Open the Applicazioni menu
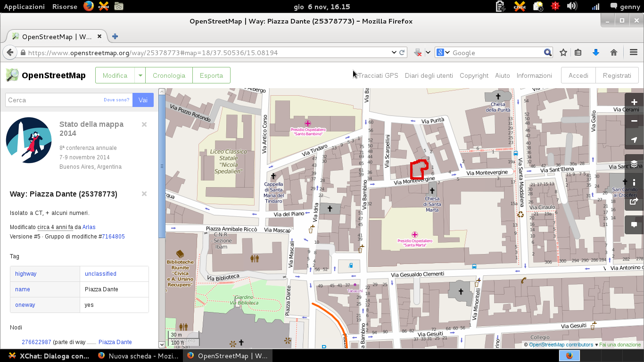Viewport: 644px width, 362px height. click(25, 7)
